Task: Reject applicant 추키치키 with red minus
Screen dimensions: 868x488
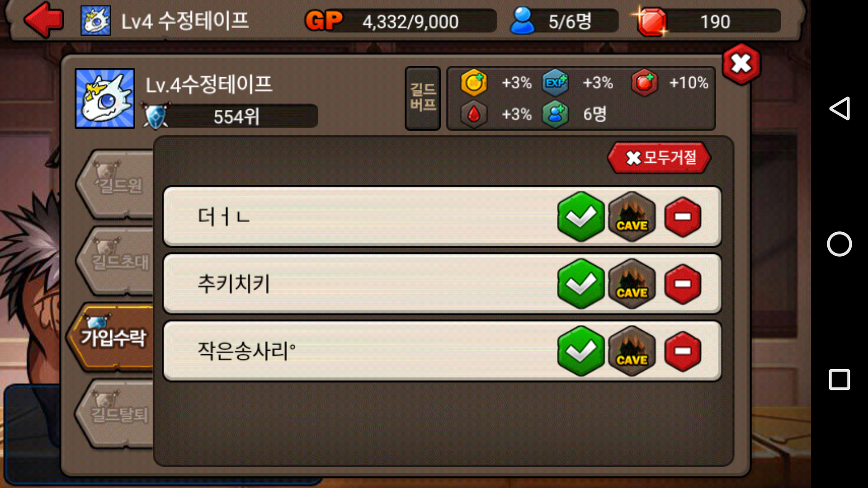Action: tap(683, 284)
